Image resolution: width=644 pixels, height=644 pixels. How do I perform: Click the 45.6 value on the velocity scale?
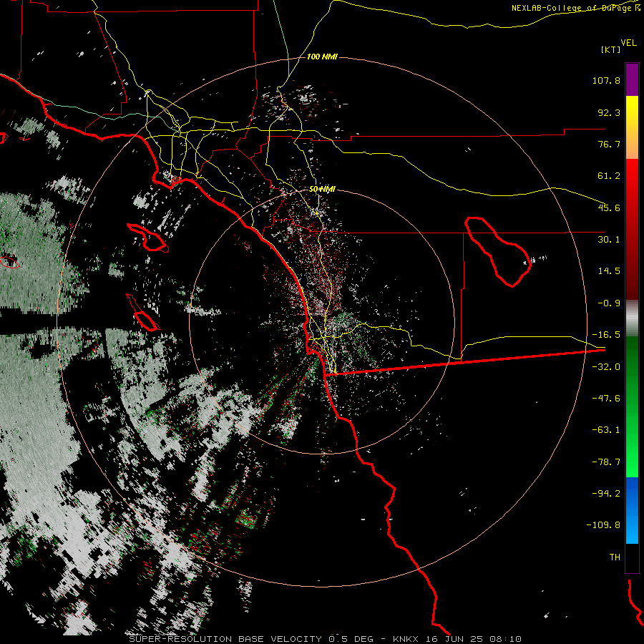(609, 208)
